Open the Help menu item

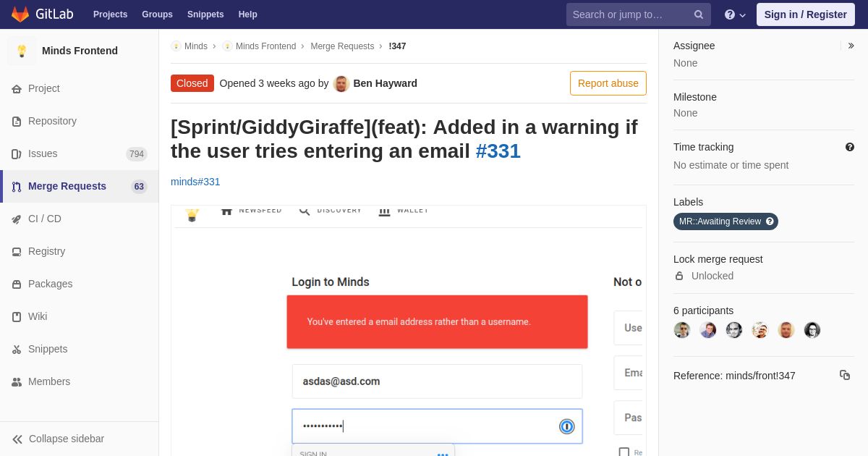click(247, 14)
